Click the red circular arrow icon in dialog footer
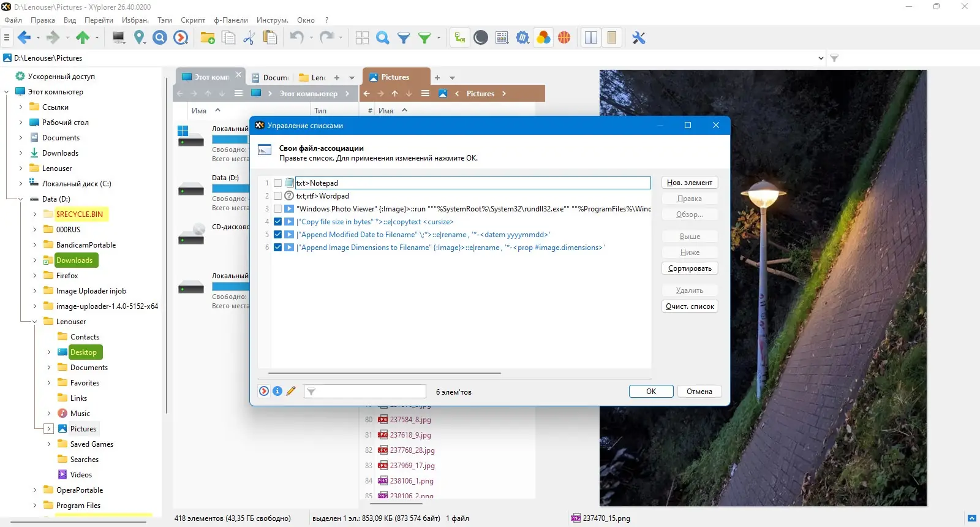Screen dimensions: 980x527 [264, 391]
